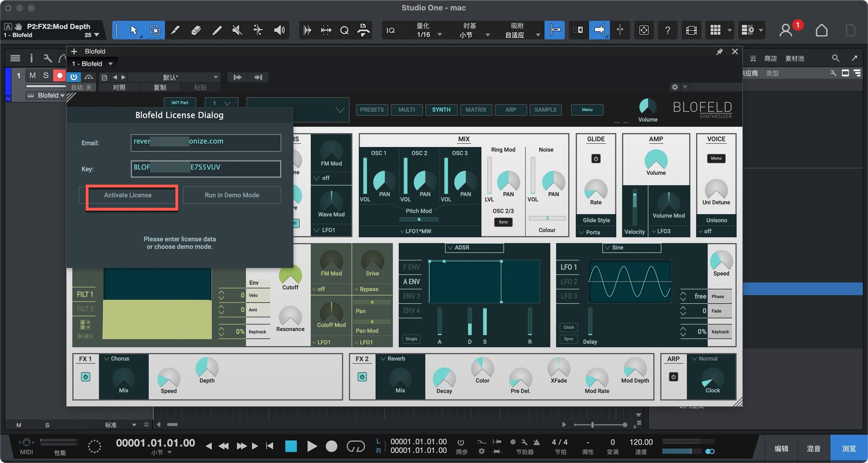Toggle the transport loop button

click(355, 446)
